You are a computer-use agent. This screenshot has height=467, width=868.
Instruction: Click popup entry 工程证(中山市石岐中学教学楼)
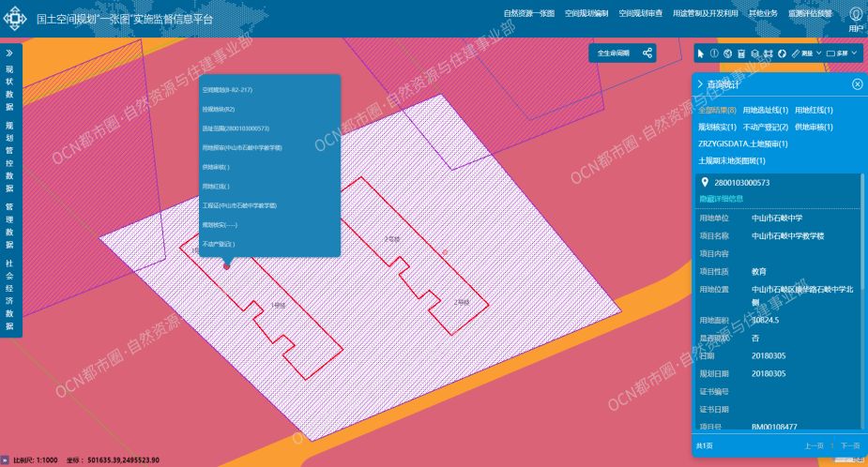[x=239, y=205]
